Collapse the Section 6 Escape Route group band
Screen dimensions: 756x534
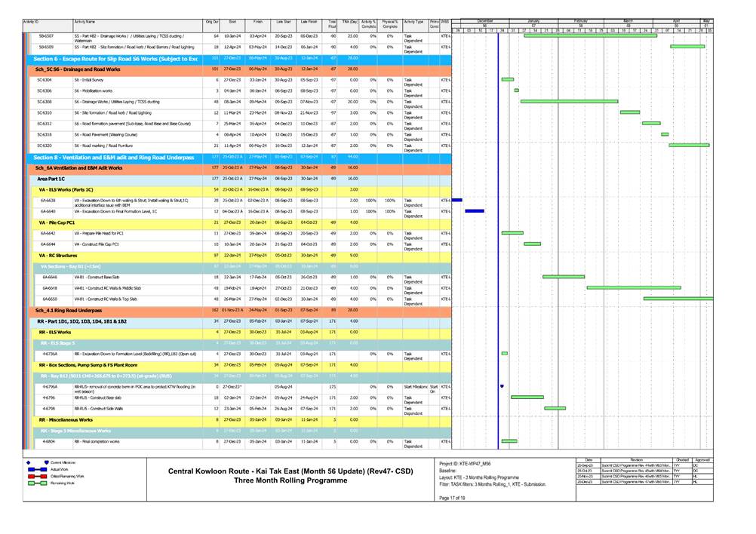[113, 58]
